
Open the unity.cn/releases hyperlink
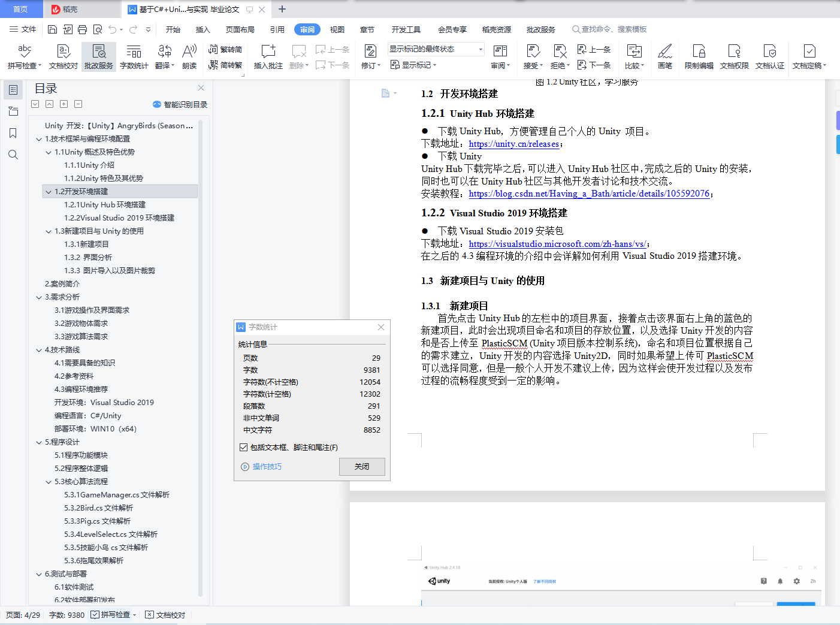(514, 144)
